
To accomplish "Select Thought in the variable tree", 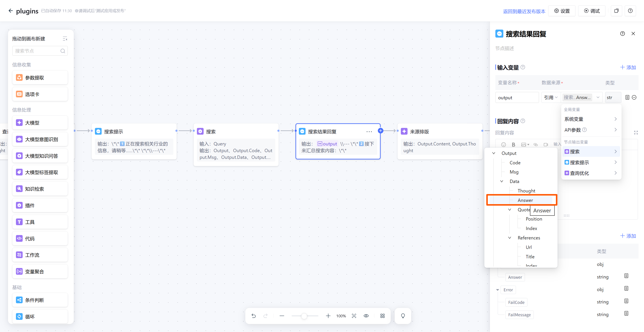I will (526, 191).
